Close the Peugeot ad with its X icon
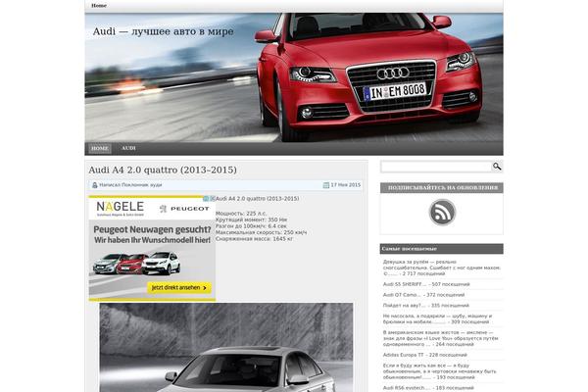Image resolution: width=588 pixels, height=392 pixels. click(213, 198)
